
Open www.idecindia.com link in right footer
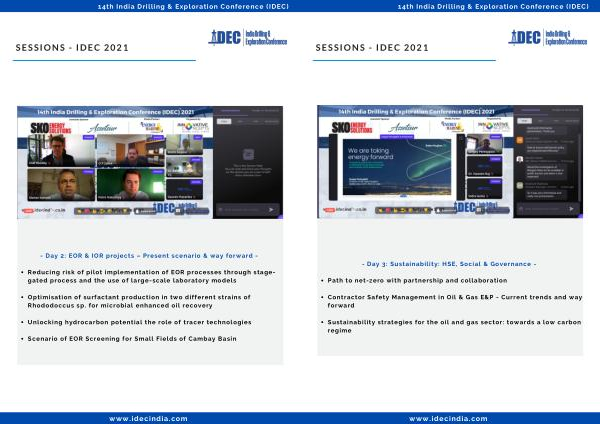click(448, 419)
